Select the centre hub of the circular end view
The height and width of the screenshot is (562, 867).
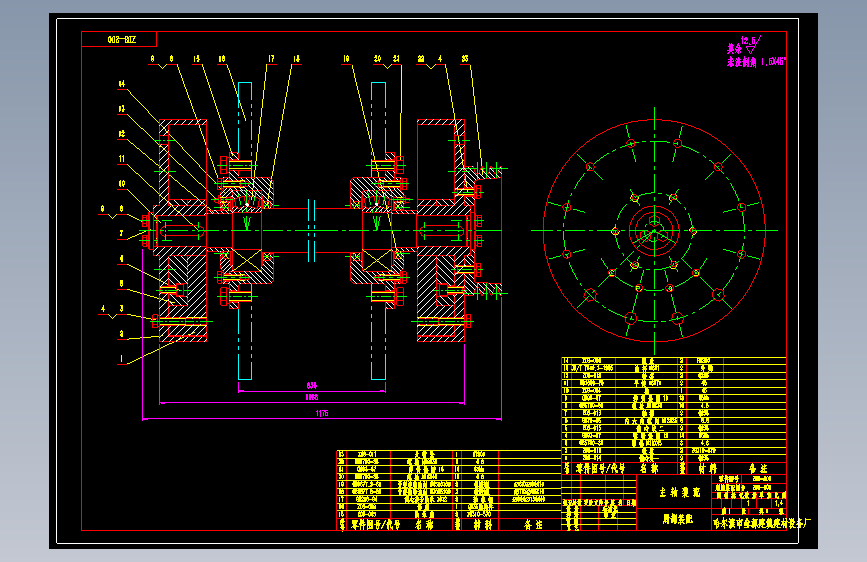coord(654,231)
